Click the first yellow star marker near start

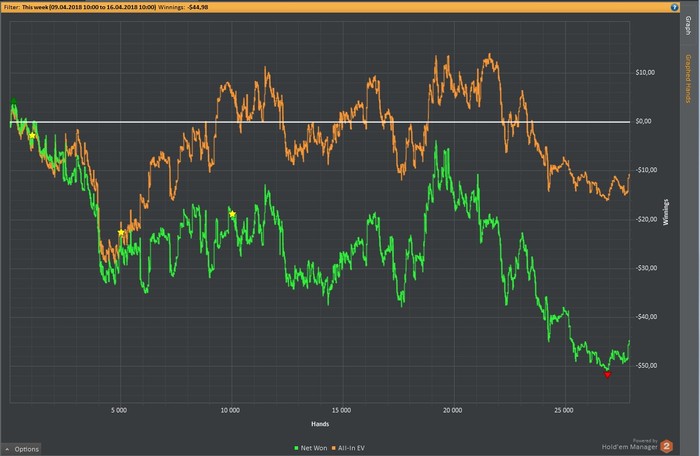point(32,136)
